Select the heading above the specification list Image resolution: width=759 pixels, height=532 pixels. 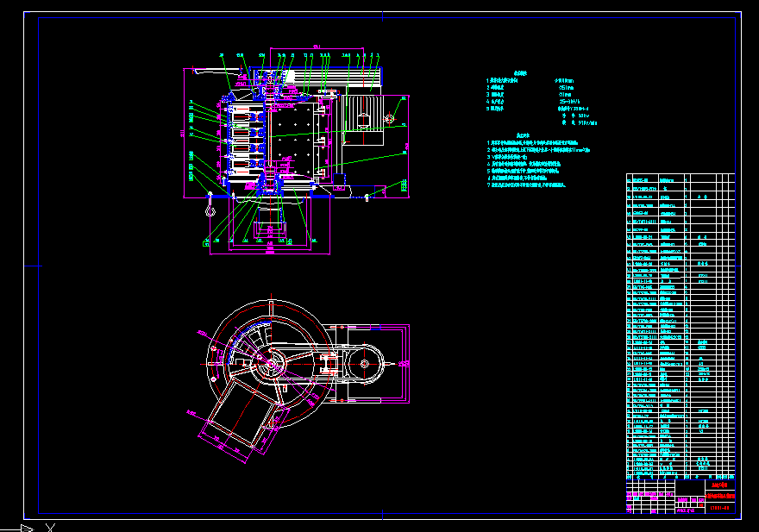(520, 73)
